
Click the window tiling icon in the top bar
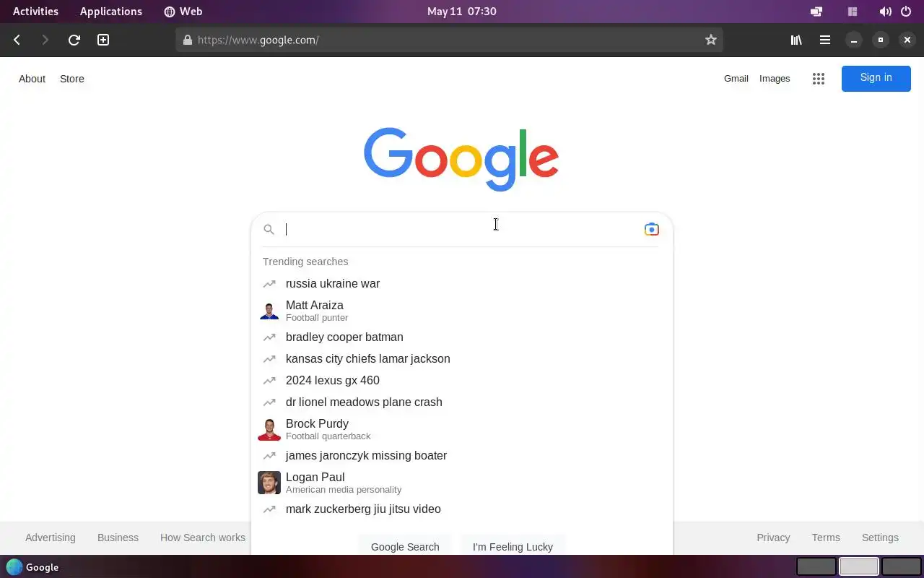[853, 12]
